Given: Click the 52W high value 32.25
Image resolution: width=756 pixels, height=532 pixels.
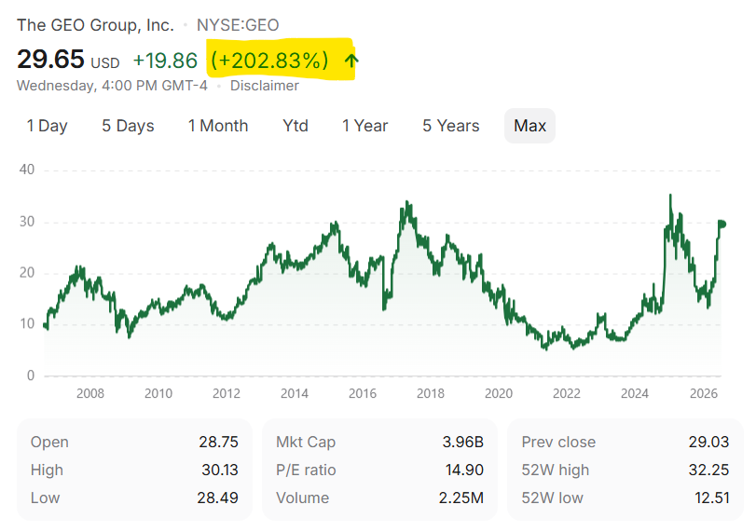Looking at the screenshot, I should pyautogui.click(x=708, y=470).
